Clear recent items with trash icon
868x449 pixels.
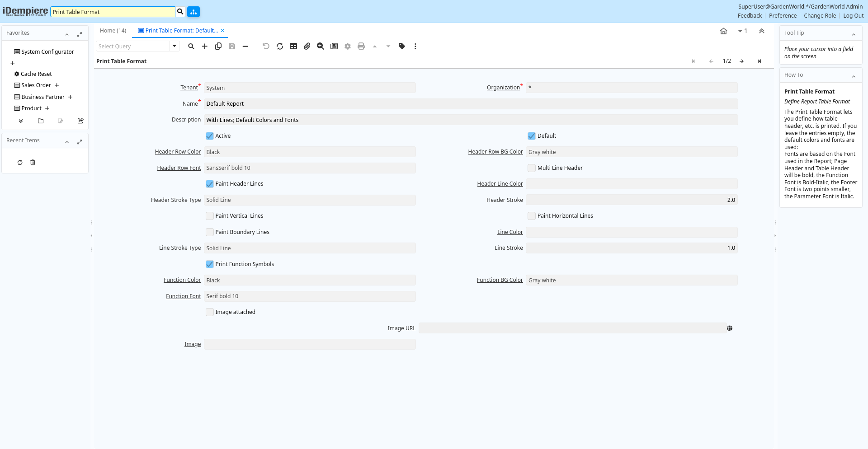coord(33,163)
